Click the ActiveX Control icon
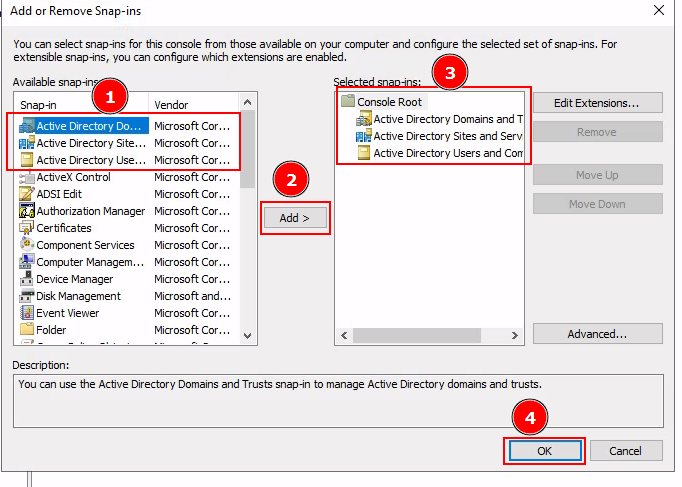Image resolution: width=682 pixels, height=487 pixels. [x=27, y=177]
